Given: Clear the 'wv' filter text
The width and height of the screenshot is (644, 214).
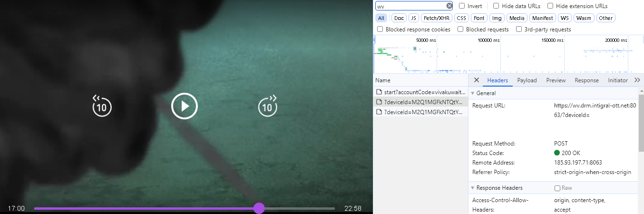Looking at the screenshot, I should pos(449,6).
